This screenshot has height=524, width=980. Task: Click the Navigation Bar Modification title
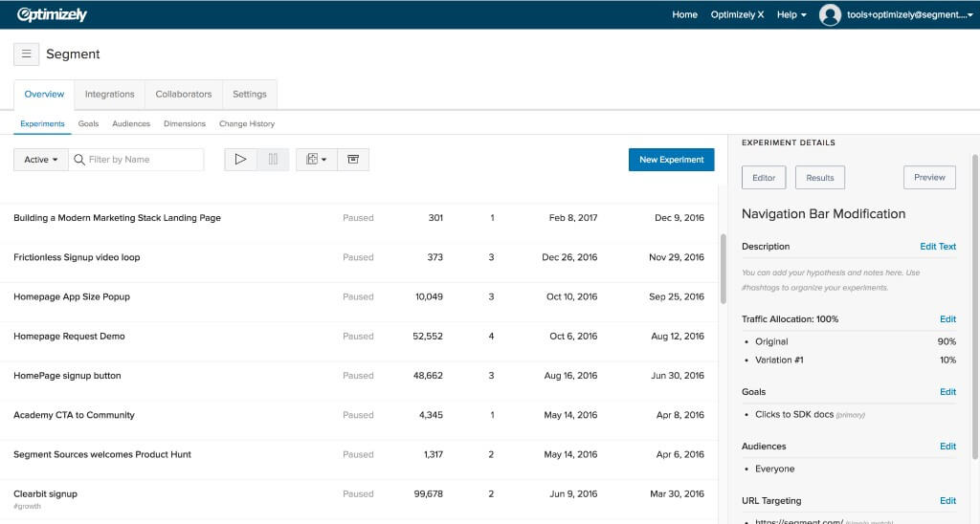[823, 213]
